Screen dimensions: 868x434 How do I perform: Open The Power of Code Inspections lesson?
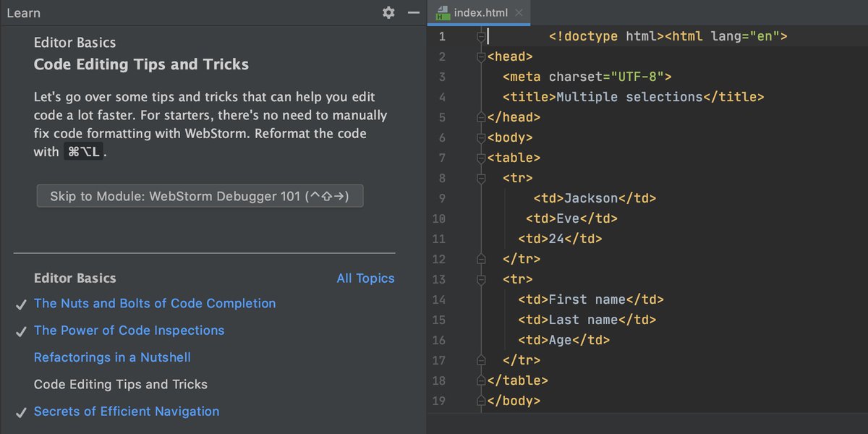pyautogui.click(x=129, y=330)
